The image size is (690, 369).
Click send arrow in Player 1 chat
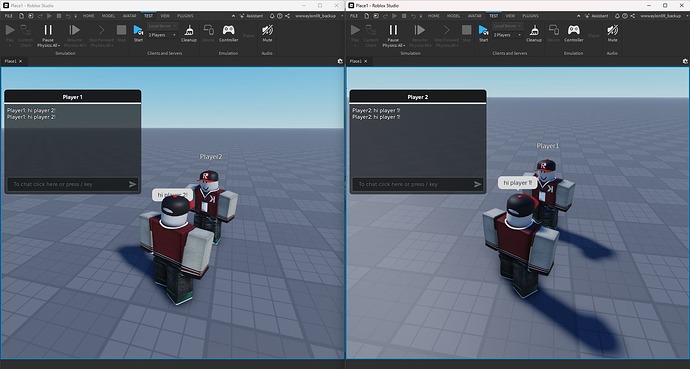click(x=132, y=184)
